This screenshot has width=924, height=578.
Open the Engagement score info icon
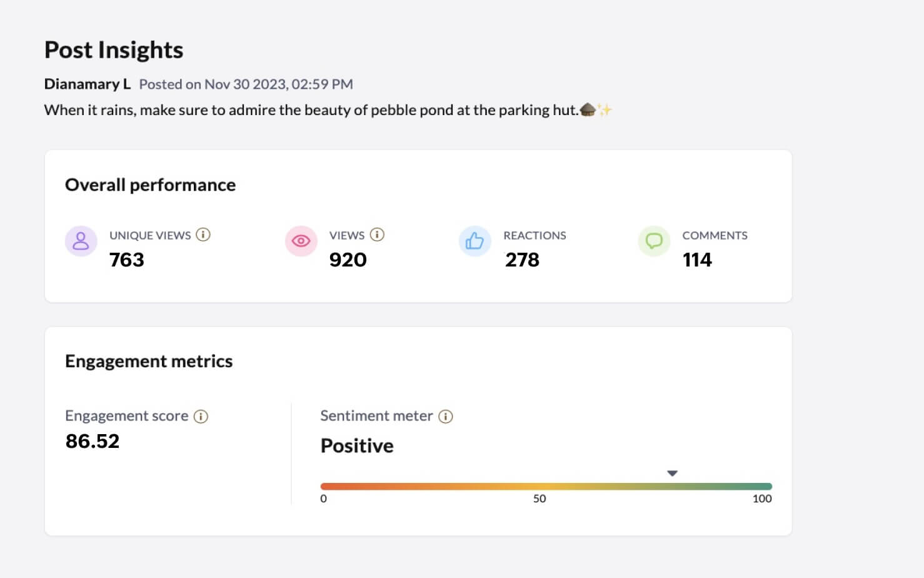pyautogui.click(x=201, y=416)
